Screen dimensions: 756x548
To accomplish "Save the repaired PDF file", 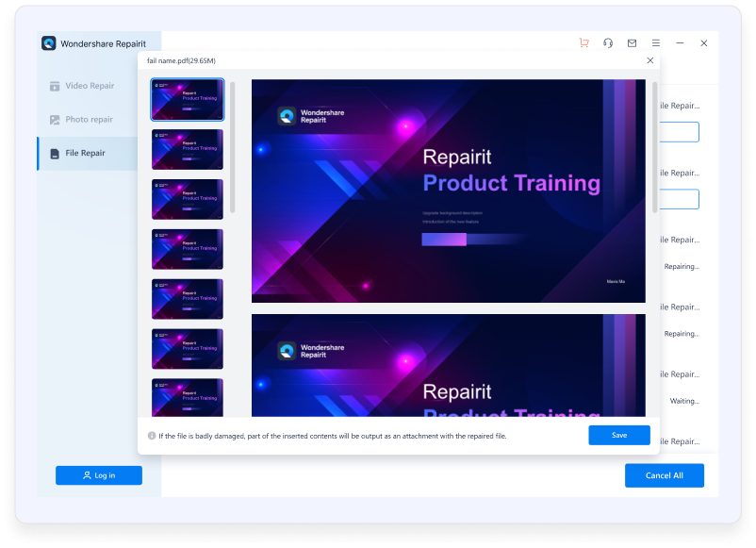I will (619, 435).
